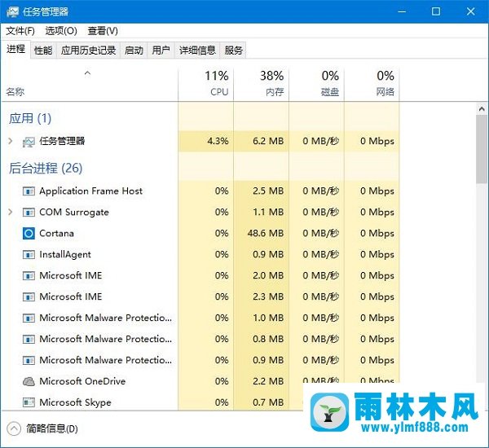The height and width of the screenshot is (448, 489).
Task: Click InstallAgent's 0.9 MB memory value
Action: pos(268,254)
